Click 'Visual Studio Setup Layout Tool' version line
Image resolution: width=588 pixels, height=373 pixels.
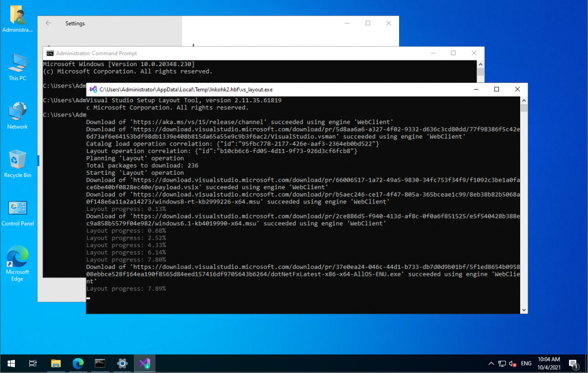[184, 100]
